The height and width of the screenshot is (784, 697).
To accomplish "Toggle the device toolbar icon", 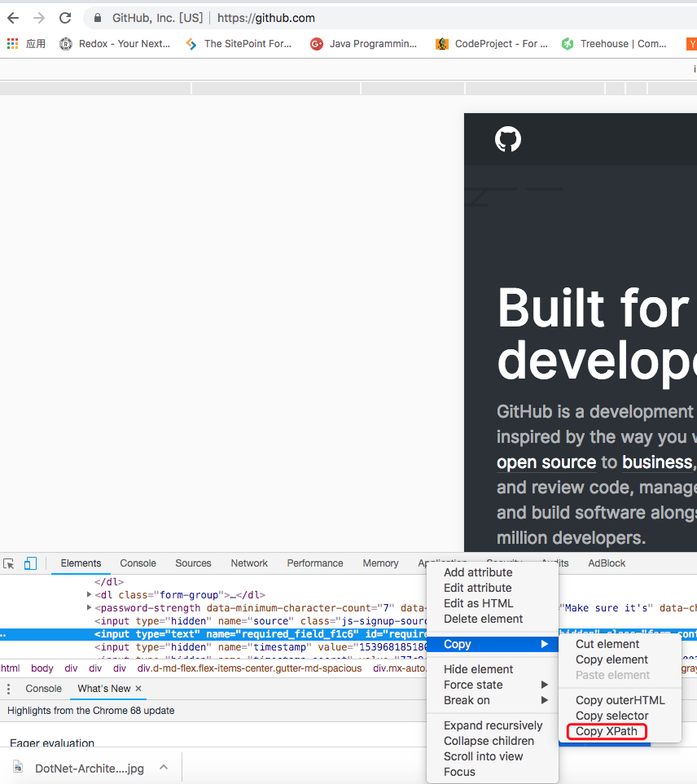I will point(30,563).
